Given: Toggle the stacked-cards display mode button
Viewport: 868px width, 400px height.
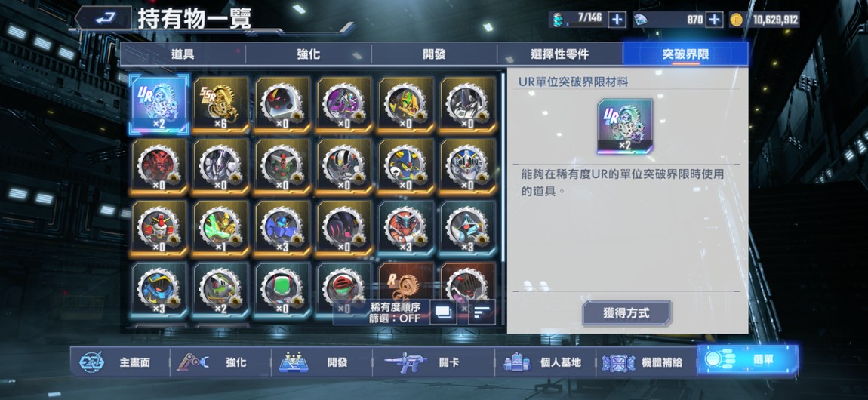Looking at the screenshot, I should tap(443, 312).
